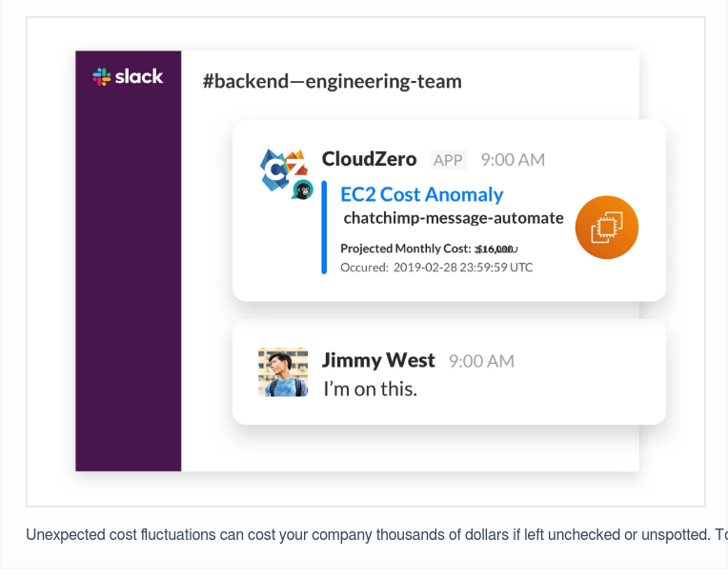This screenshot has width=728, height=578.
Task: Click the "Unexpected cost fluctuations" paragraph text
Action: (372, 534)
